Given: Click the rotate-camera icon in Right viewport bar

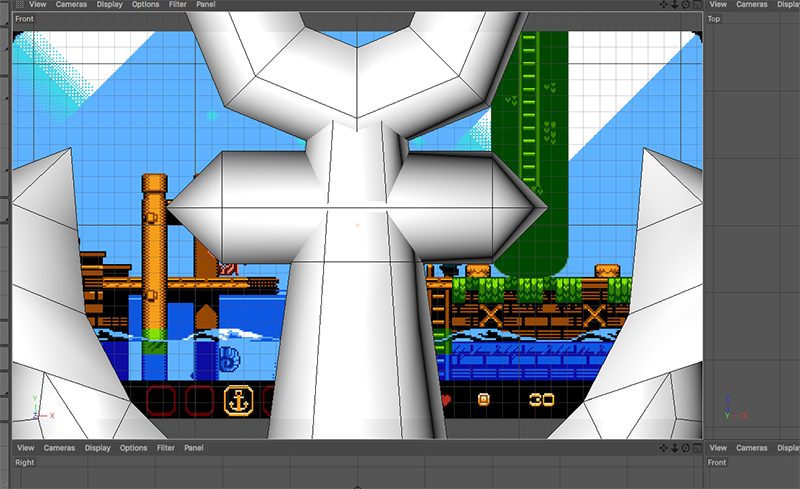Looking at the screenshot, I should [686, 448].
